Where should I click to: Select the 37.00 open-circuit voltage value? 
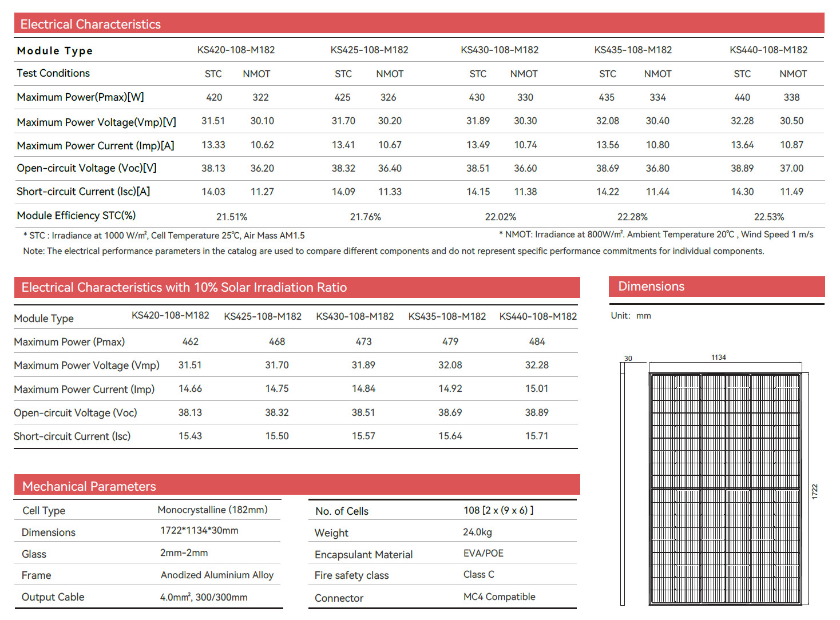click(791, 168)
